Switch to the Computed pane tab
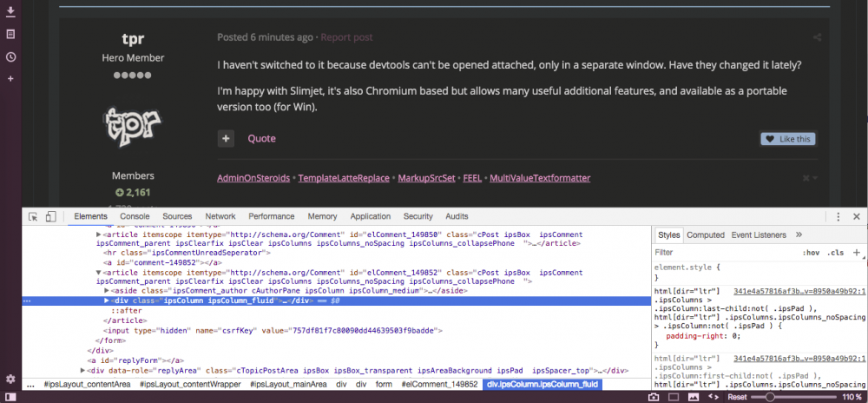868x403 pixels. (x=706, y=235)
